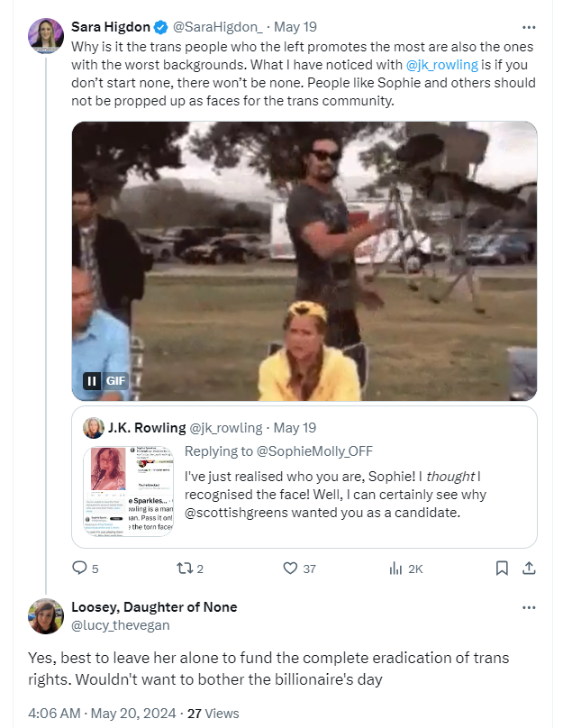Pause the playing GIF
The width and height of the screenshot is (572, 728).
click(92, 381)
